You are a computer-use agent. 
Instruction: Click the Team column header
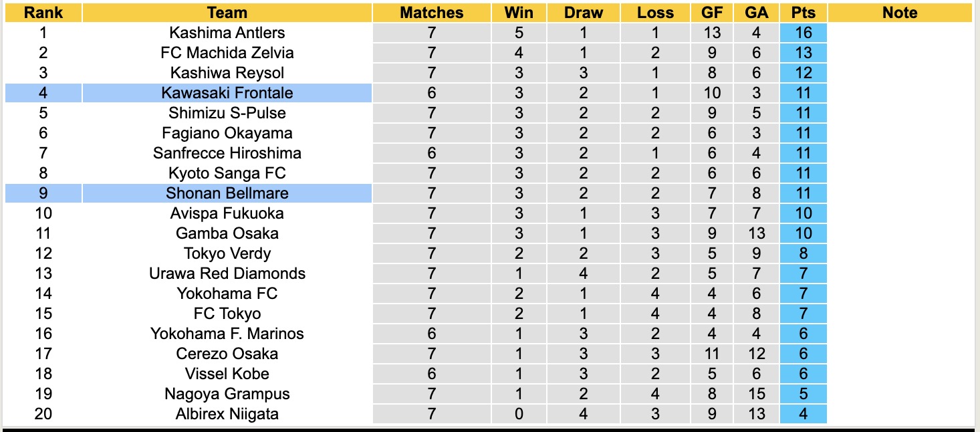[227, 13]
